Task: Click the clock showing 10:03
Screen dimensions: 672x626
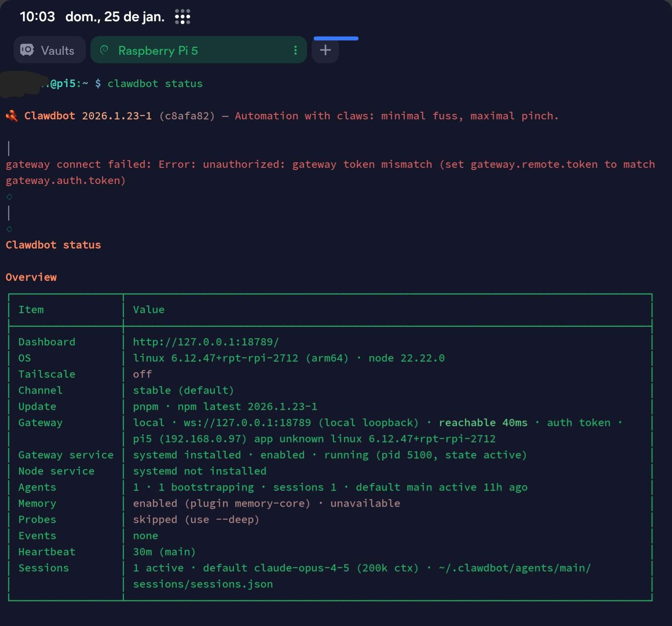Action: pyautogui.click(x=37, y=17)
